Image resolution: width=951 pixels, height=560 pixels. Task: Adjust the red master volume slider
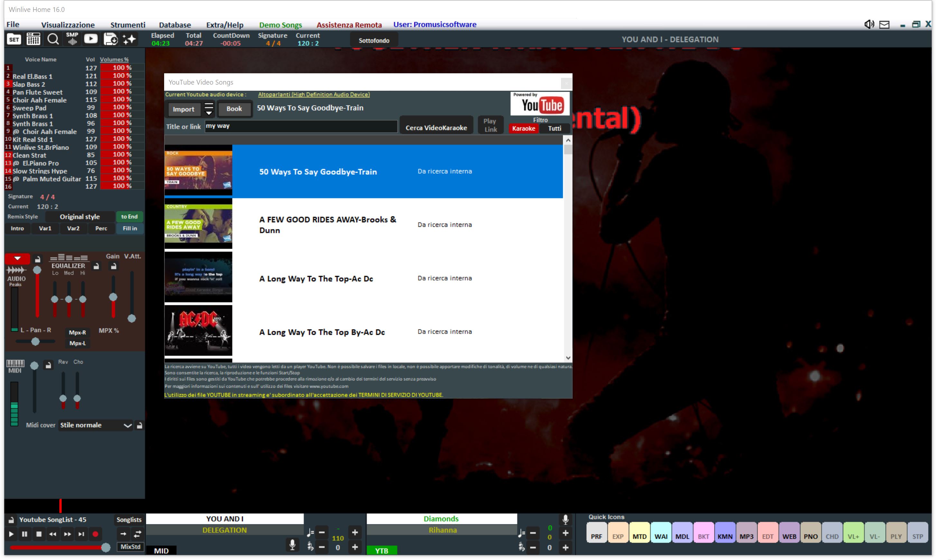[105, 547]
